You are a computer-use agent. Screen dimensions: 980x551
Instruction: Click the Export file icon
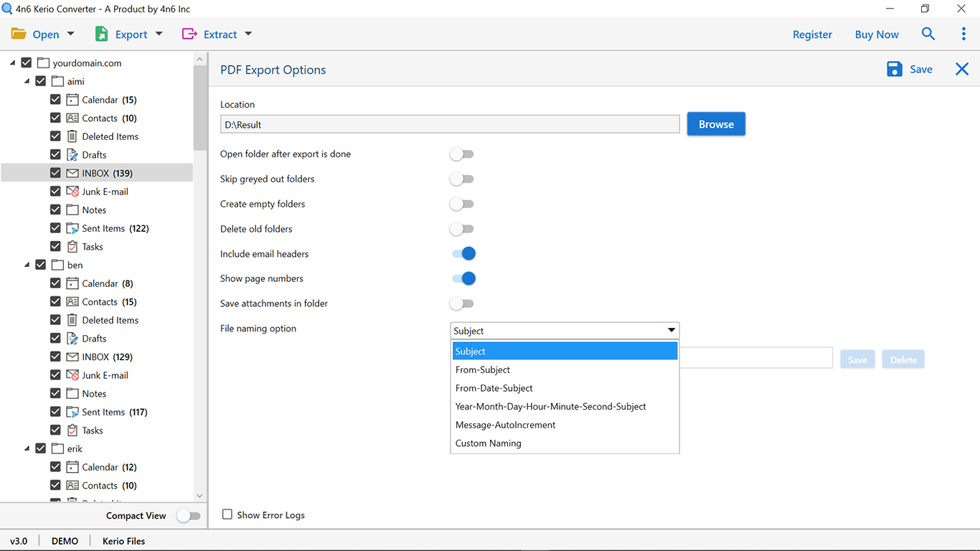click(x=102, y=34)
